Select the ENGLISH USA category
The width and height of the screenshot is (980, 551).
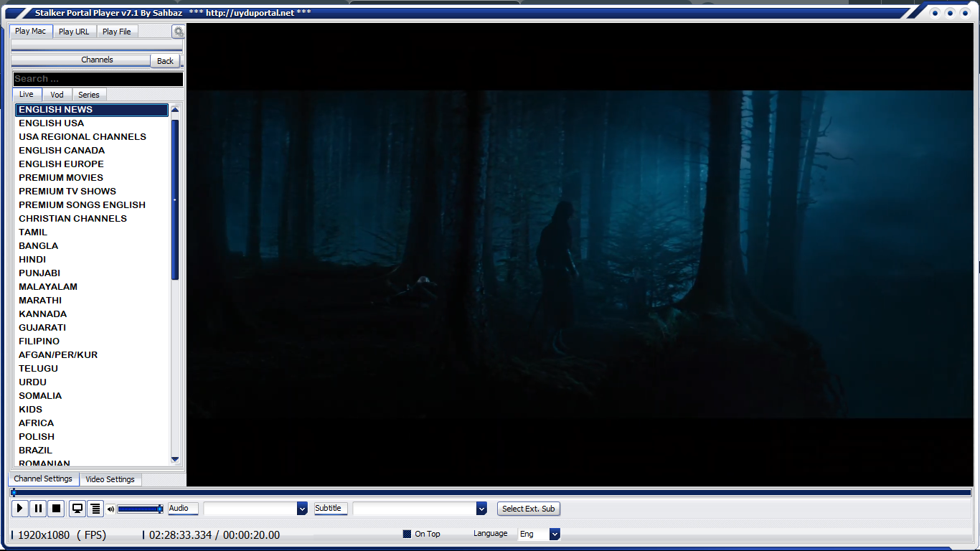(x=92, y=123)
